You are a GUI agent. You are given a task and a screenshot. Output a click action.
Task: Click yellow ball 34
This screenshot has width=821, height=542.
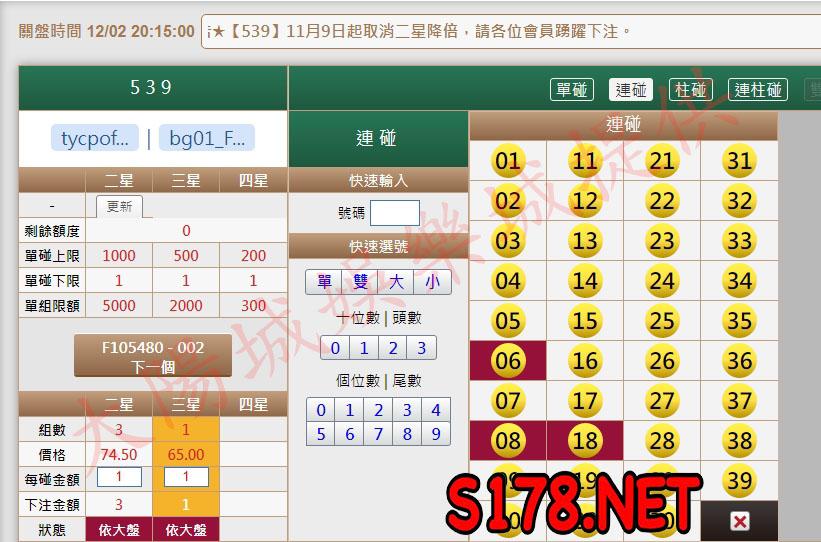tap(739, 281)
